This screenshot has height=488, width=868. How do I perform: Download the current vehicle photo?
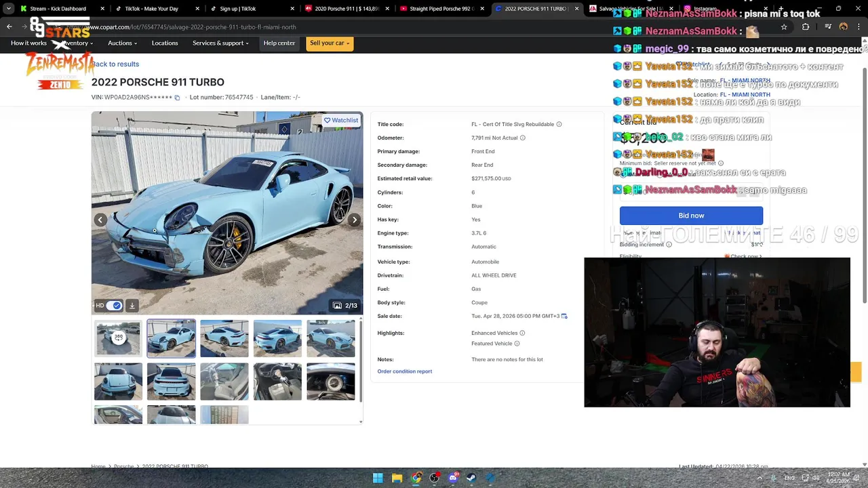tap(132, 306)
